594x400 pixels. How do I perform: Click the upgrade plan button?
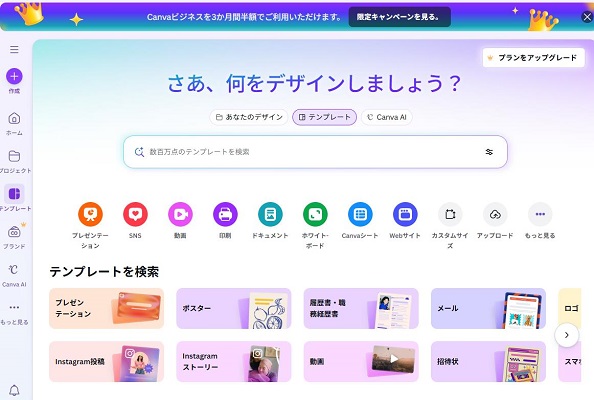coord(533,58)
